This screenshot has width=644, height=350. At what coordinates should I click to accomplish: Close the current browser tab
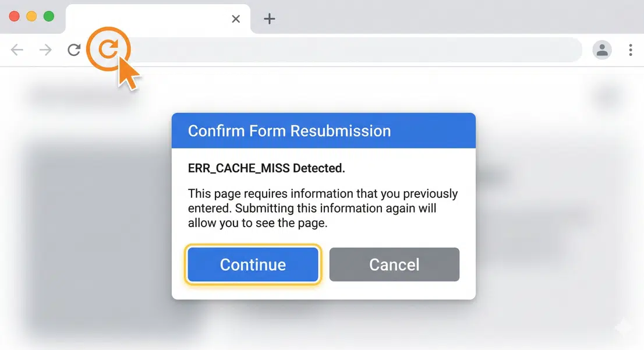coord(236,19)
